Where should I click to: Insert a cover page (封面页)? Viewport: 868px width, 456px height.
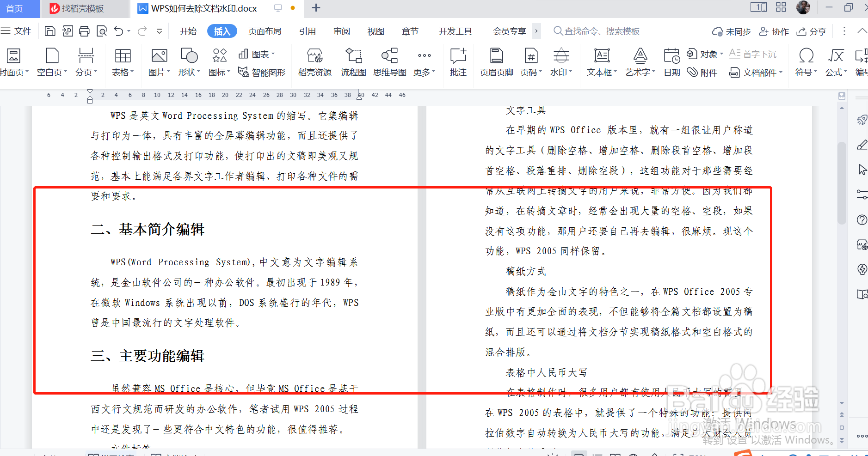coord(14,62)
